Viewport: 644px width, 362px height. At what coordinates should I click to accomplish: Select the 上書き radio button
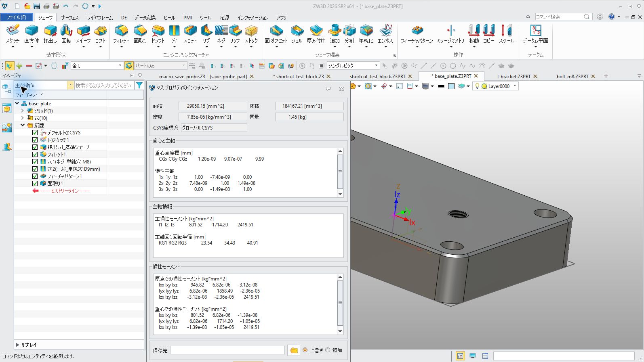pyautogui.click(x=305, y=350)
